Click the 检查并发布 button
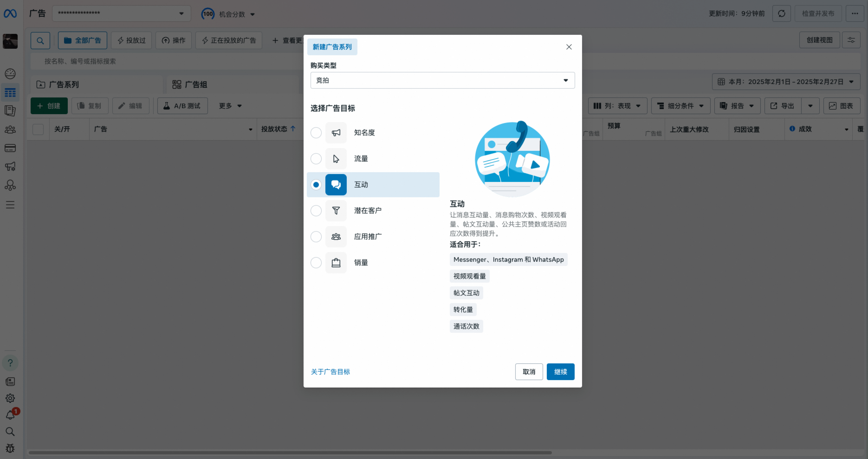The image size is (868, 459). click(818, 13)
